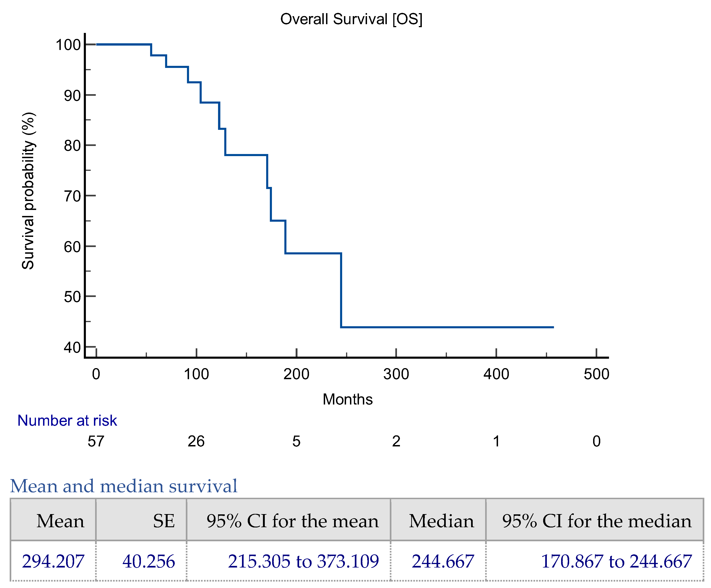Image resolution: width=711 pixels, height=588 pixels.
Task: Click the 50 tick label on y-axis
Action: (72, 297)
